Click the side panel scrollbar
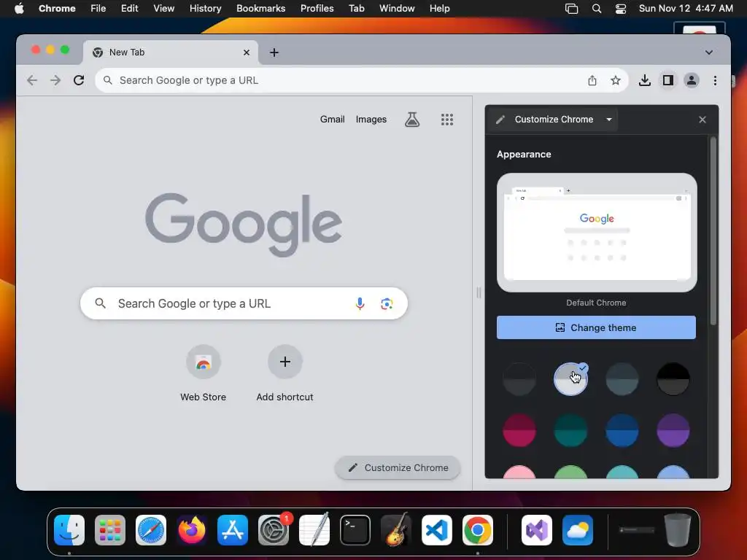The image size is (747, 560). 713,231
